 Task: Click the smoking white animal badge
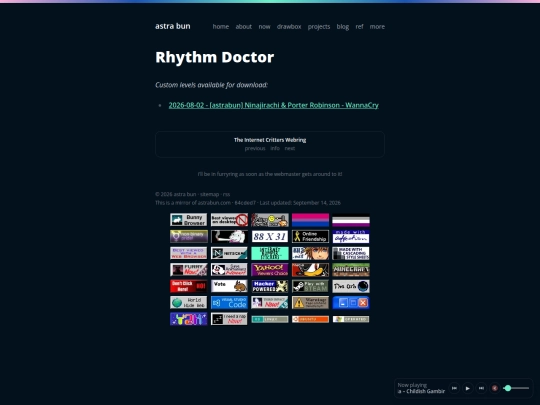click(x=229, y=236)
